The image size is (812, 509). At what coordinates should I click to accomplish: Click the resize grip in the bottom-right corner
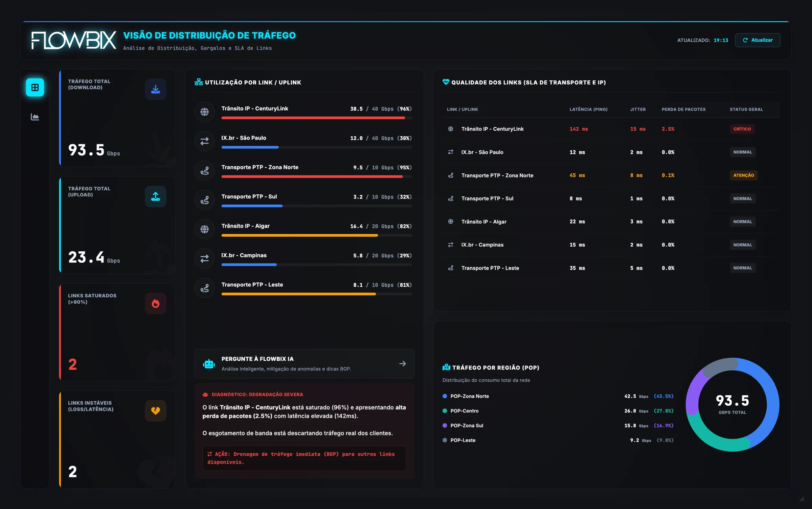point(802,499)
